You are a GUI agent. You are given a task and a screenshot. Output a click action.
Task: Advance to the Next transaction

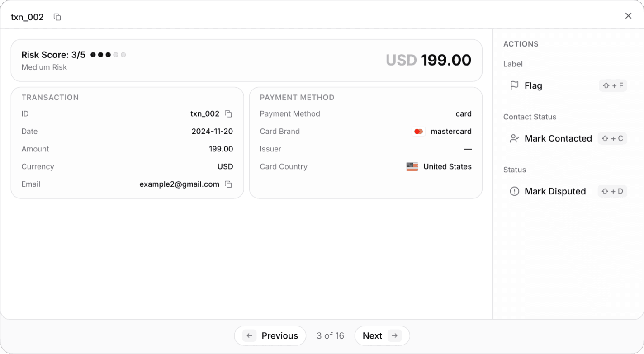(382, 335)
